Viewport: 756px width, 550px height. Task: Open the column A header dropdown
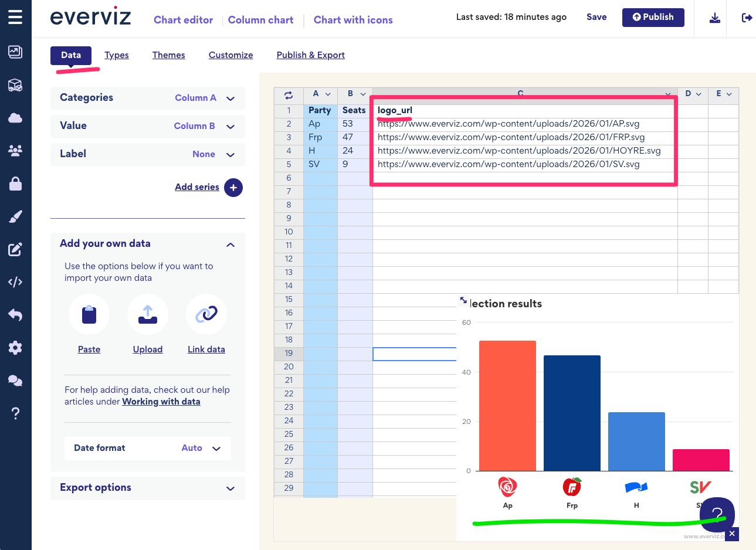(x=328, y=94)
